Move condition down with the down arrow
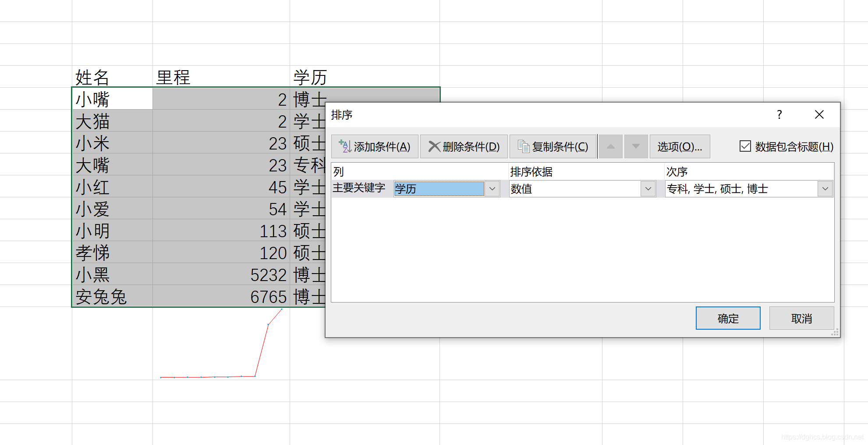This screenshot has height=445, width=868. (636, 146)
